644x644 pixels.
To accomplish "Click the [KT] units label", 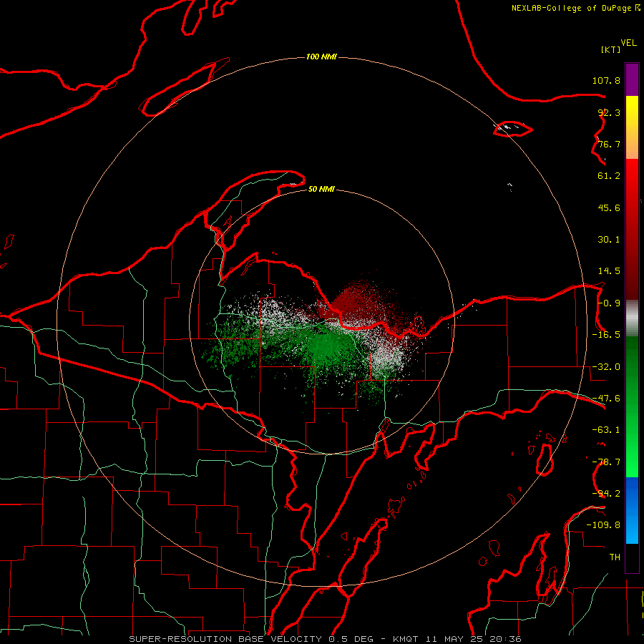I will 610,49.
